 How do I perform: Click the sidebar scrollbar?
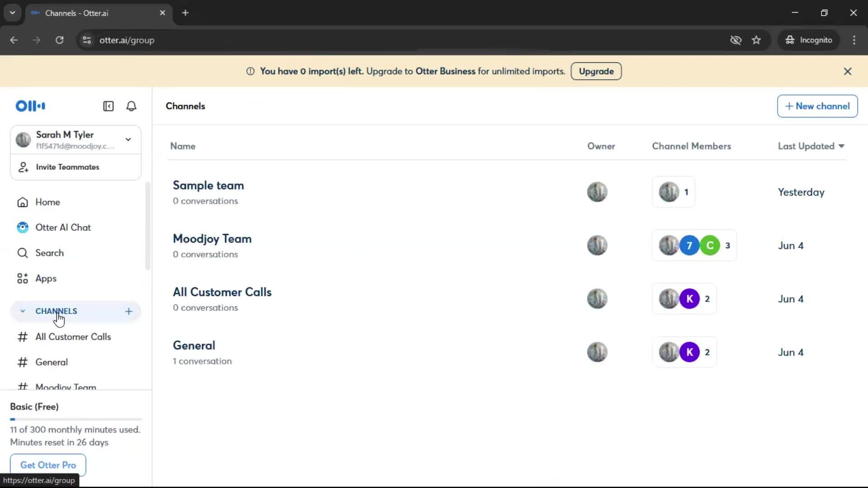pos(147,226)
